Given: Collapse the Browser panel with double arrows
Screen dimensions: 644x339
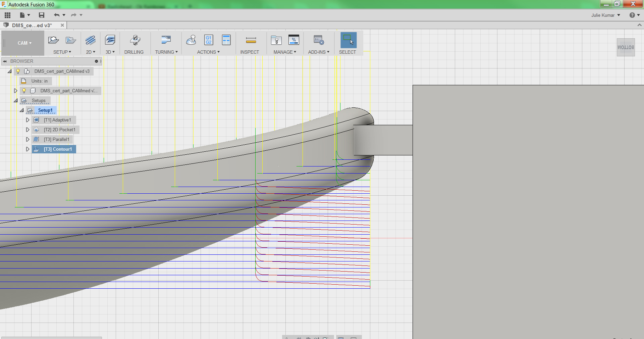Looking at the screenshot, I should click(x=5, y=61).
